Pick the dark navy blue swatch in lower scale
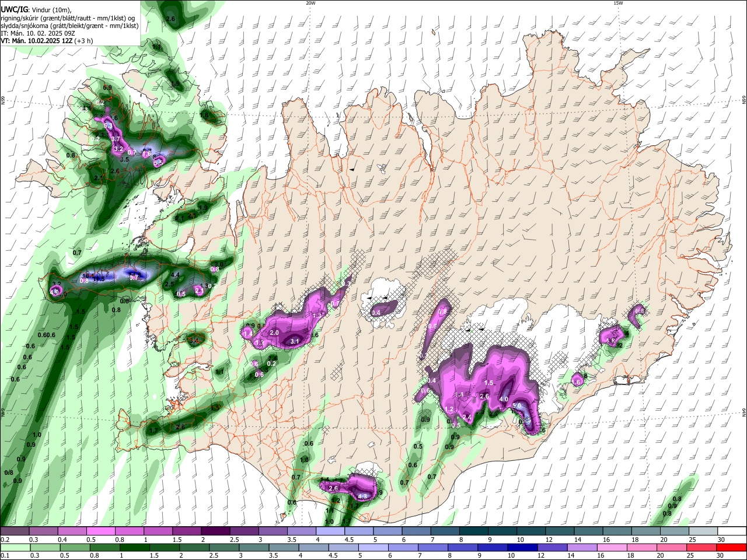Image resolution: width=747 pixels, height=560 pixels. [521, 548]
